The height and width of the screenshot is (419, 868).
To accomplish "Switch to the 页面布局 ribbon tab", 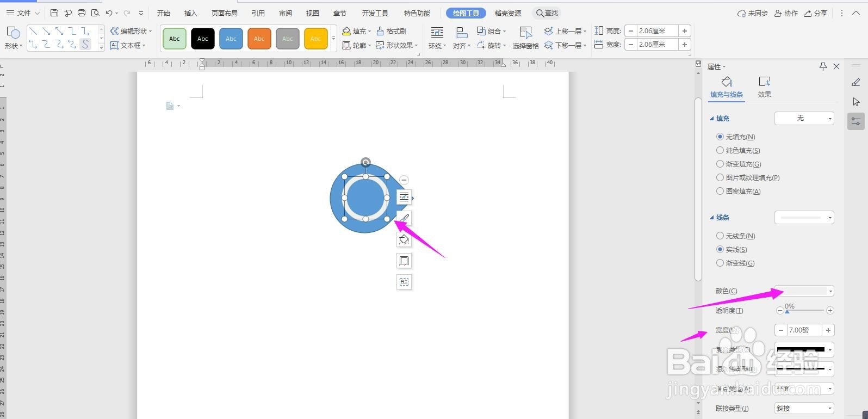I will pyautogui.click(x=224, y=13).
